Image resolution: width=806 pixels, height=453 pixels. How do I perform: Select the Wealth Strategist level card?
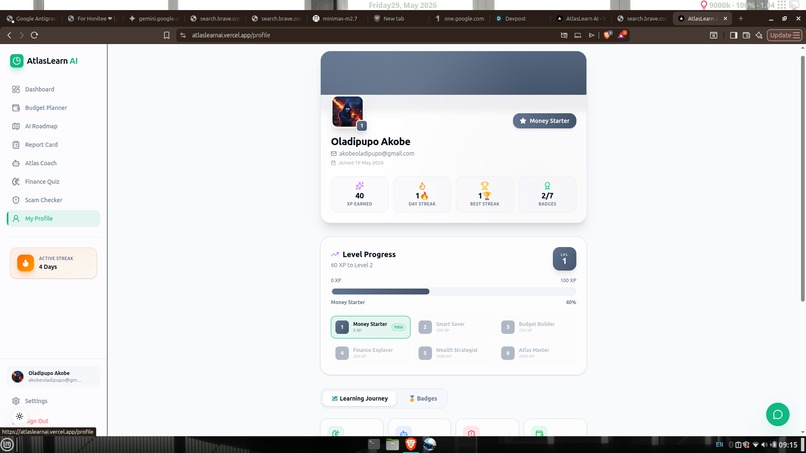click(453, 353)
